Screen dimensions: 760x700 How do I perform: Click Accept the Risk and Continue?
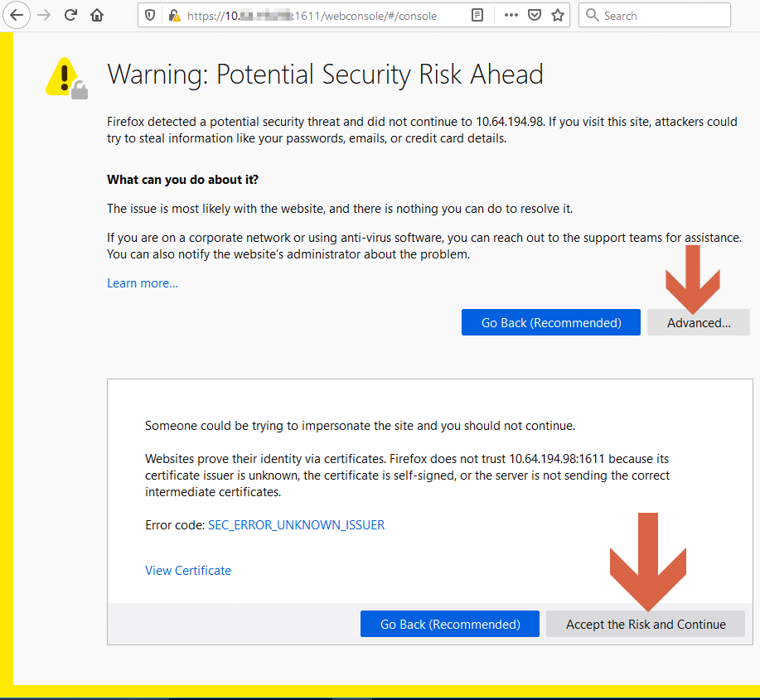coord(645,624)
